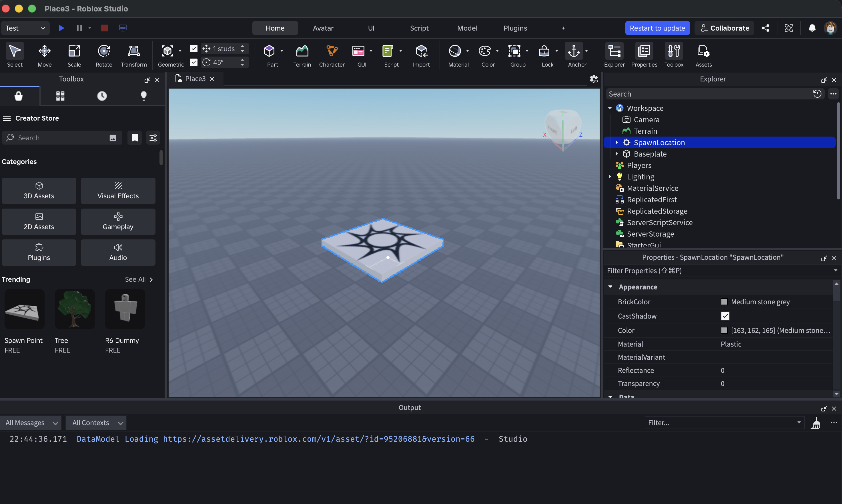See All trending items
Screen dimensions: 842x504
pyautogui.click(x=139, y=279)
